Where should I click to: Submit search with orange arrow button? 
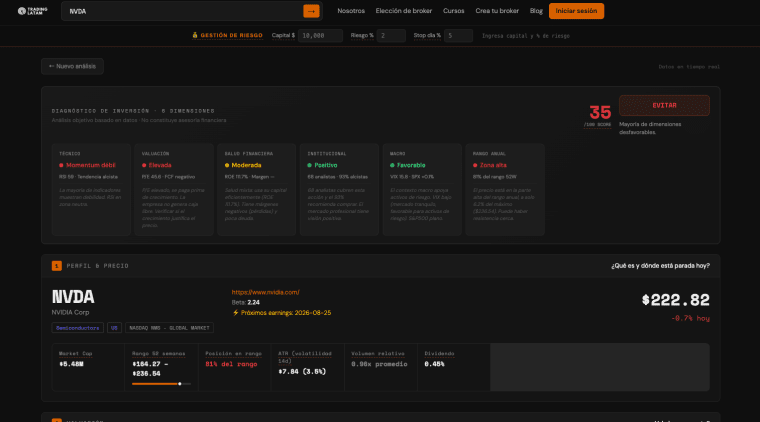pyautogui.click(x=311, y=11)
